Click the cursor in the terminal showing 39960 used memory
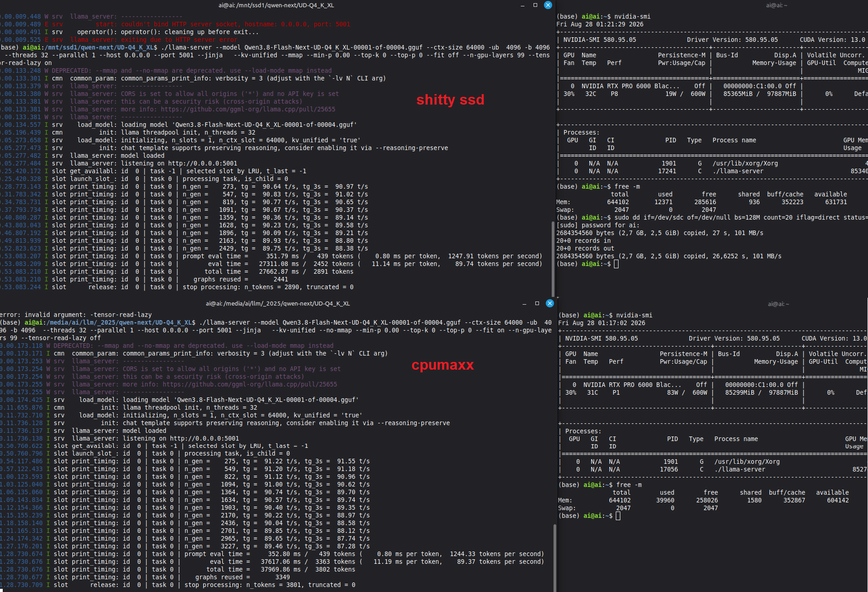Image resolution: width=868 pixels, height=592 pixels. [618, 516]
